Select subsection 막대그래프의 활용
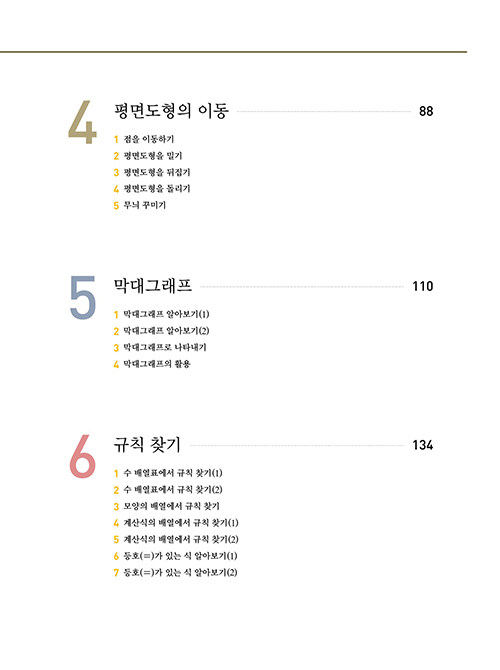This screenshot has width=500, height=670. (x=157, y=364)
